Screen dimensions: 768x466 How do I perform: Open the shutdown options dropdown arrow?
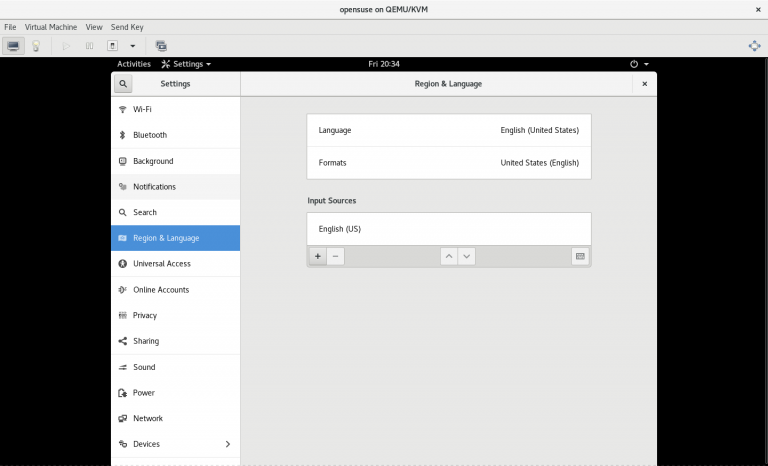tap(132, 46)
